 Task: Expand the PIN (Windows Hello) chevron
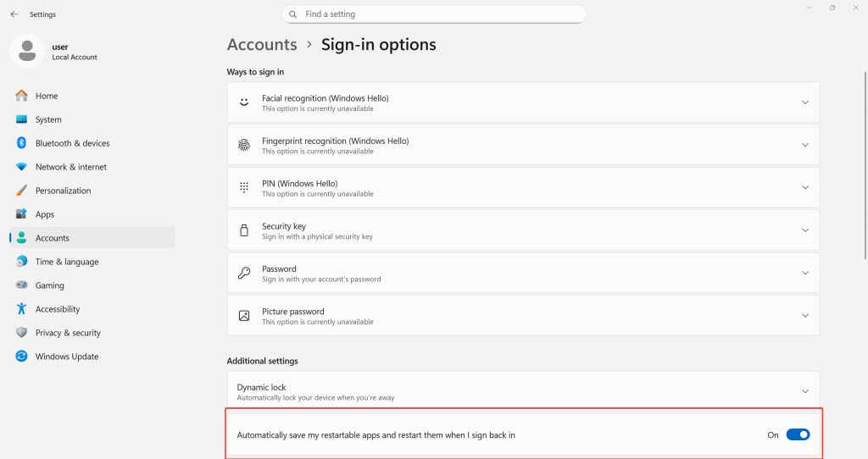click(805, 188)
